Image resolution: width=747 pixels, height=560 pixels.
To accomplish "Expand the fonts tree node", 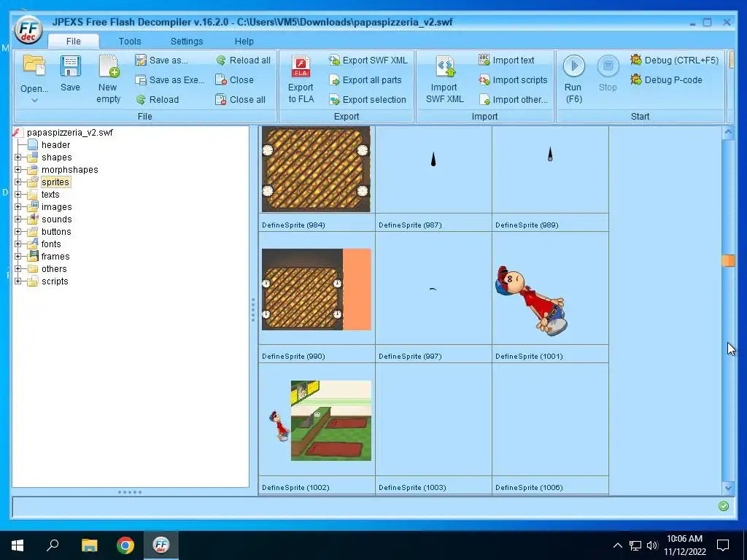I will 18,244.
